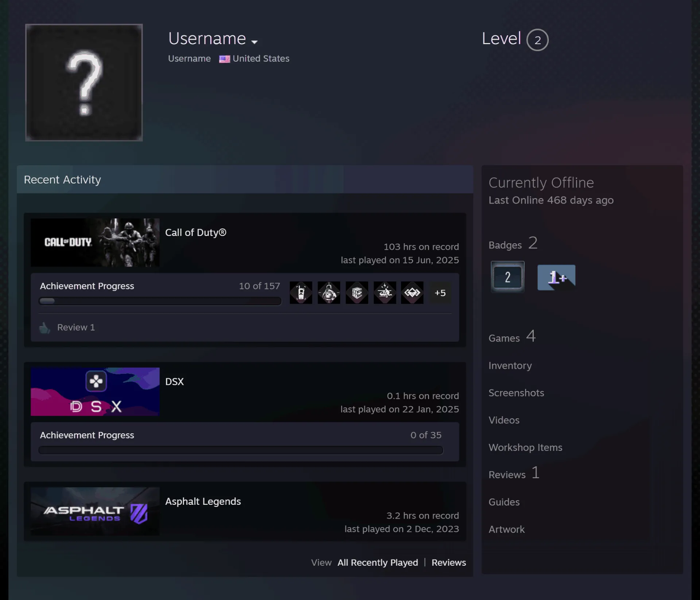Open the Screenshots section
The image size is (700, 600).
[516, 393]
